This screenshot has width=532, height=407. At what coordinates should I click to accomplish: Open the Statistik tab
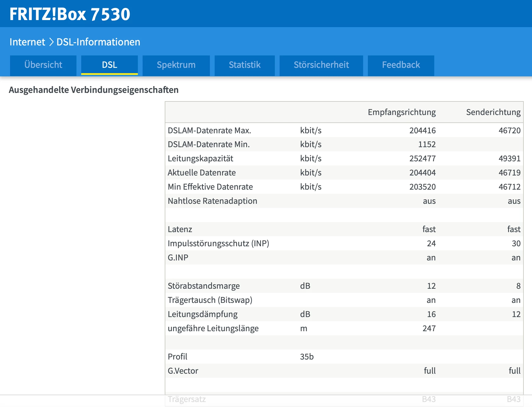coord(244,65)
